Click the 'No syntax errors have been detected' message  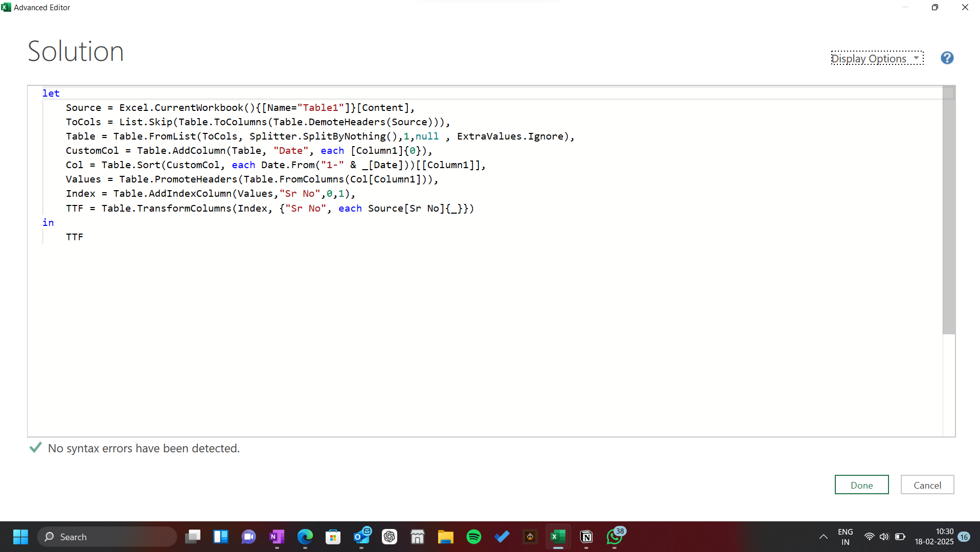point(144,448)
